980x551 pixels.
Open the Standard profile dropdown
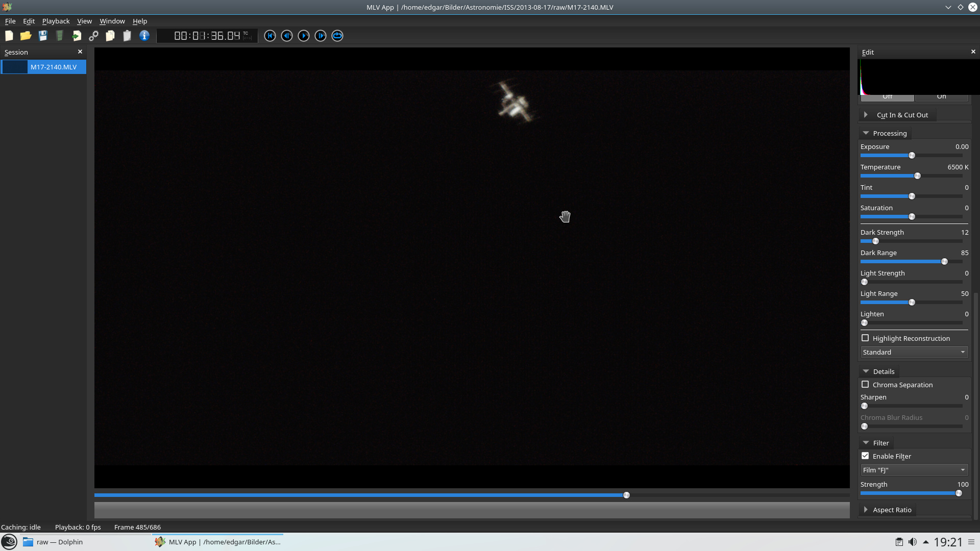[x=914, y=353]
